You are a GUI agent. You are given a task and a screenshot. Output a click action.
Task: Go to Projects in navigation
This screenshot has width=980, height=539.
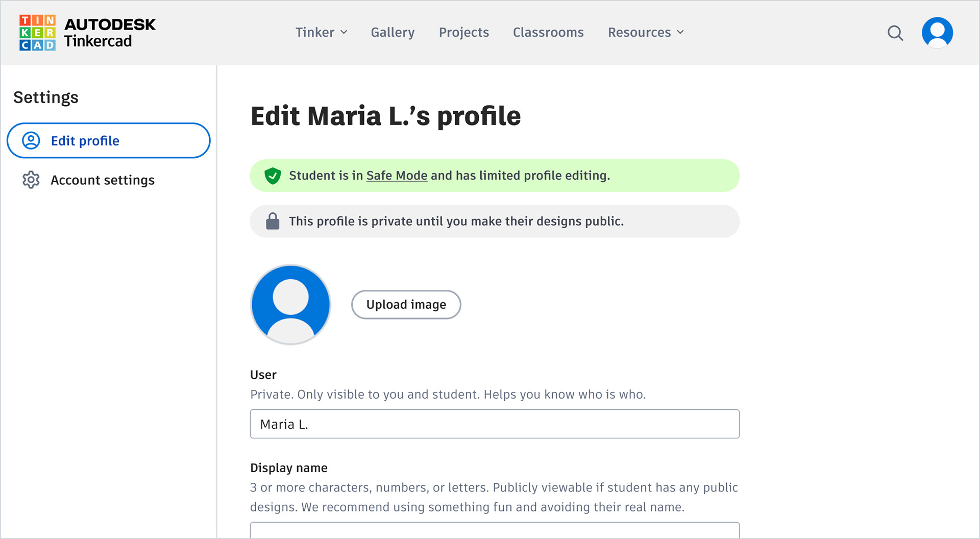463,32
